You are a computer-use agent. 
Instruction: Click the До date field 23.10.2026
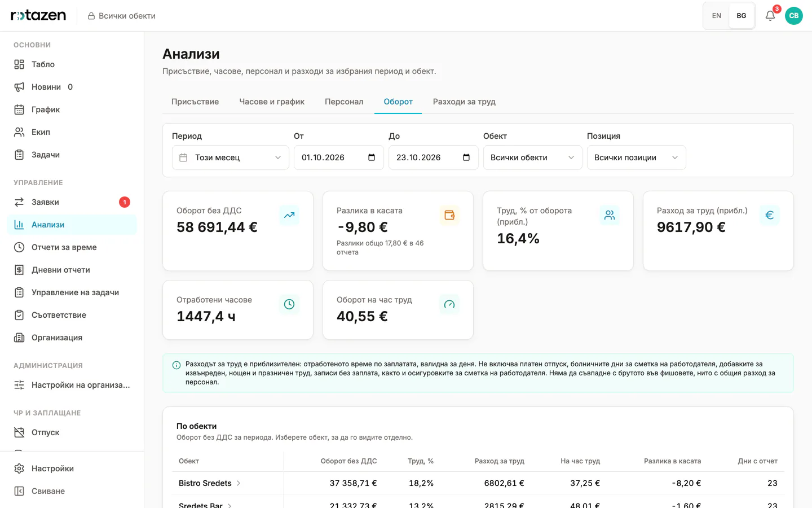434,157
